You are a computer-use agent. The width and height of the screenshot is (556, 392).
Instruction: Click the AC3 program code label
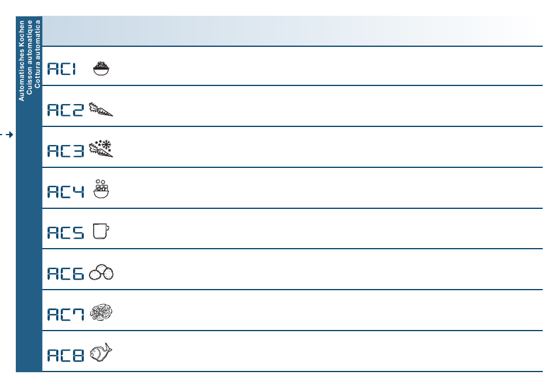(66, 150)
